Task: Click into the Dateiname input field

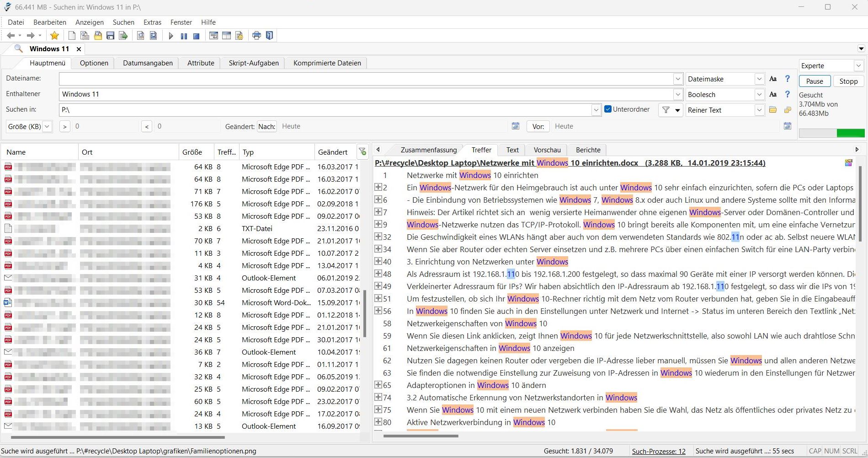Action: click(x=366, y=79)
